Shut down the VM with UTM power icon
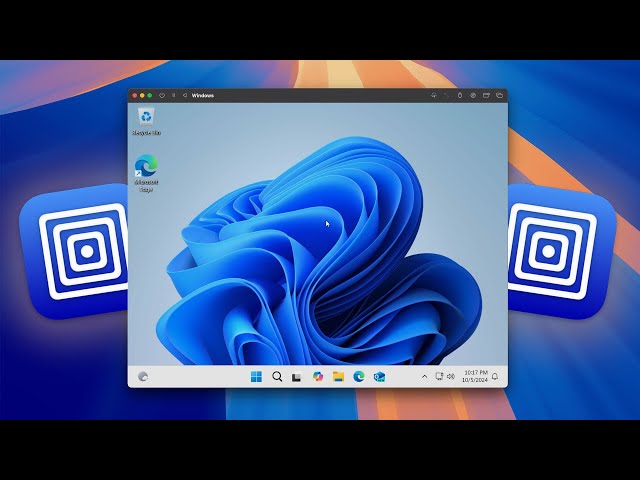This screenshot has width=640, height=480. (162, 96)
